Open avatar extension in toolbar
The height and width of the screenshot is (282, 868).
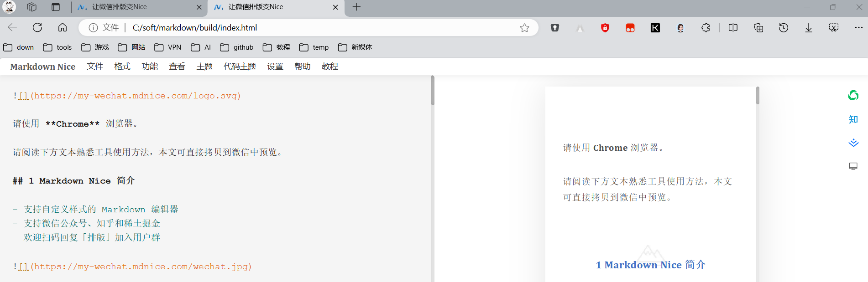coord(680,28)
